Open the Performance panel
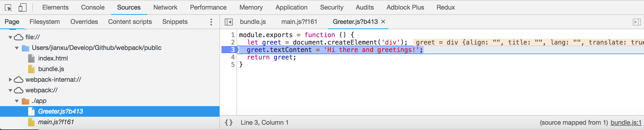The height and width of the screenshot is (130, 644). pyautogui.click(x=208, y=7)
